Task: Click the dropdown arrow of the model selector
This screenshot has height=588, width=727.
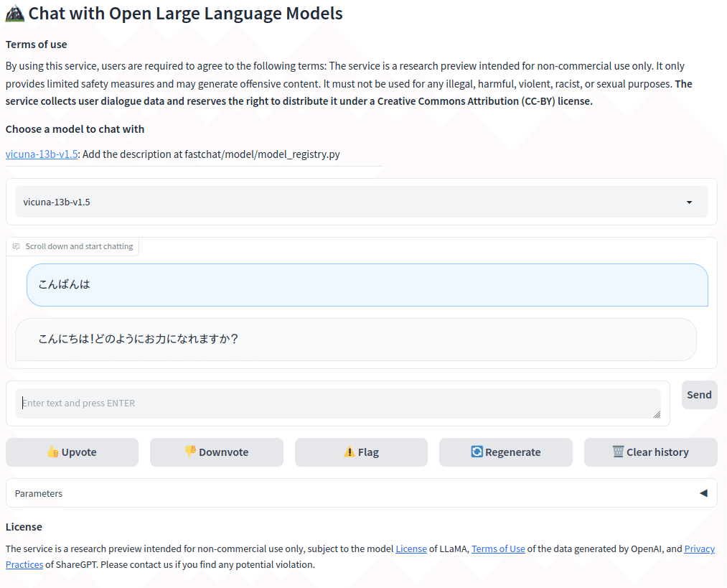Action: (x=689, y=202)
